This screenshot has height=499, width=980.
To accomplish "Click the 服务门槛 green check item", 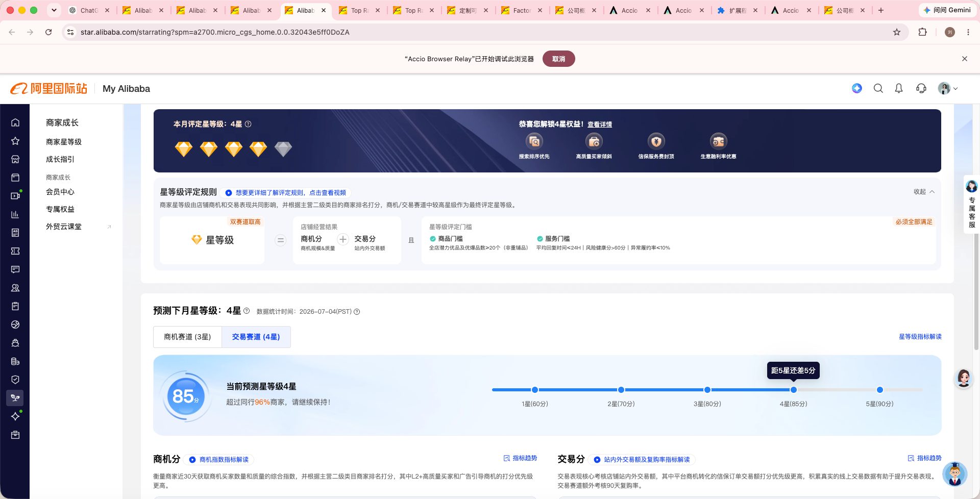I will click(x=553, y=239).
